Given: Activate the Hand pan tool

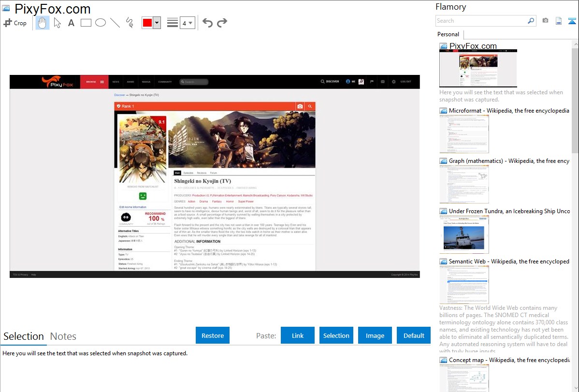Looking at the screenshot, I should pos(42,23).
